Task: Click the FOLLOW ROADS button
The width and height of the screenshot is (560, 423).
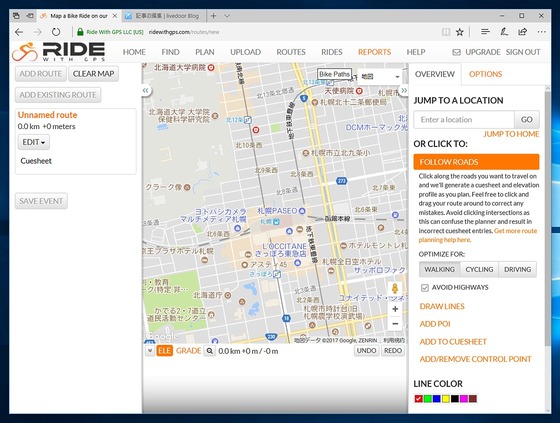Action: 476,162
